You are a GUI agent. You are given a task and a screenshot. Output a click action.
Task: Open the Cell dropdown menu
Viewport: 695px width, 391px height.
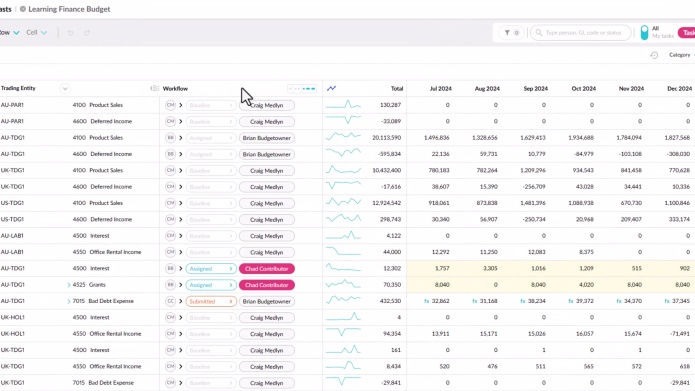36,32
